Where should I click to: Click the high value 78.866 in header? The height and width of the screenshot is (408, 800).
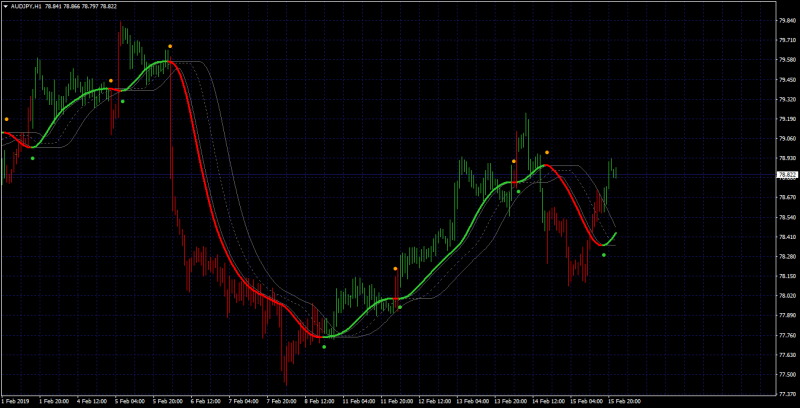pyautogui.click(x=71, y=6)
